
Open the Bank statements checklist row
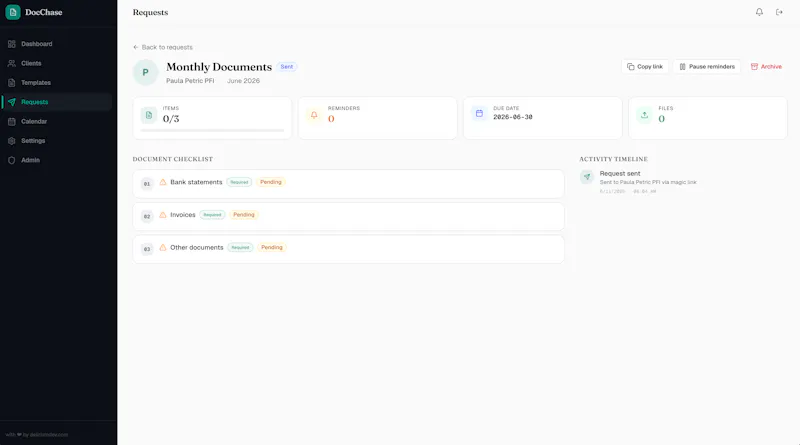348,184
